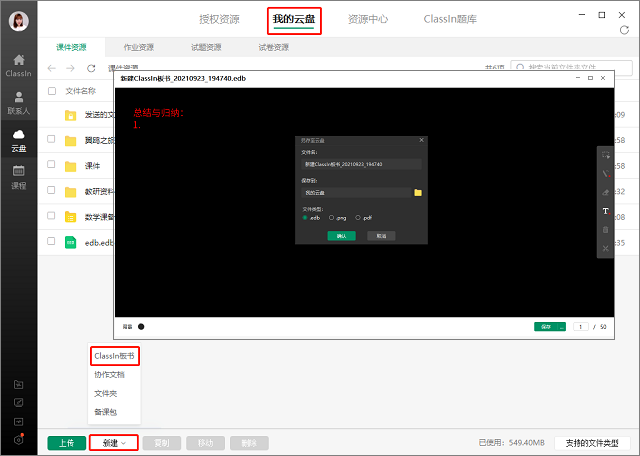Switch to the 资源中心 top tab

[x=368, y=19]
